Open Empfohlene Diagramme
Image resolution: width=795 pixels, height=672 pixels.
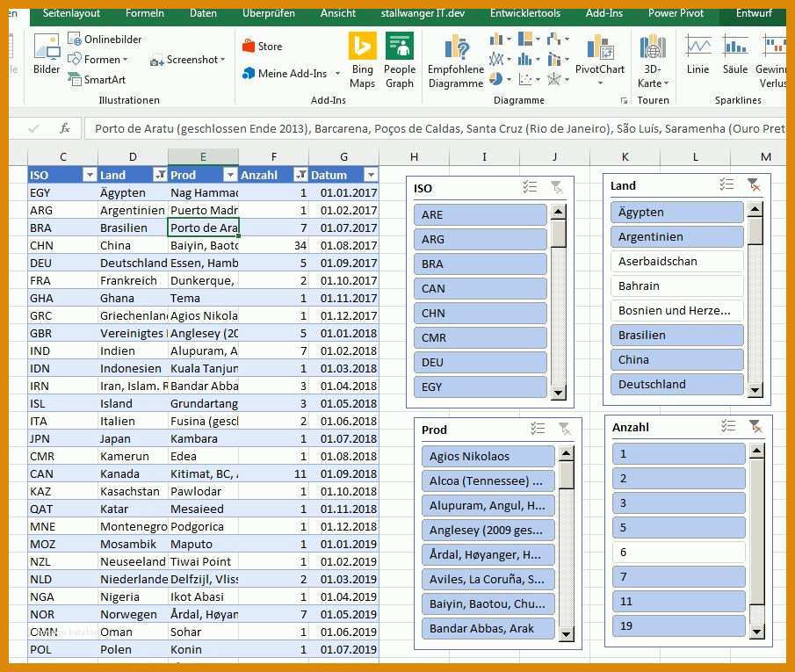(456, 61)
